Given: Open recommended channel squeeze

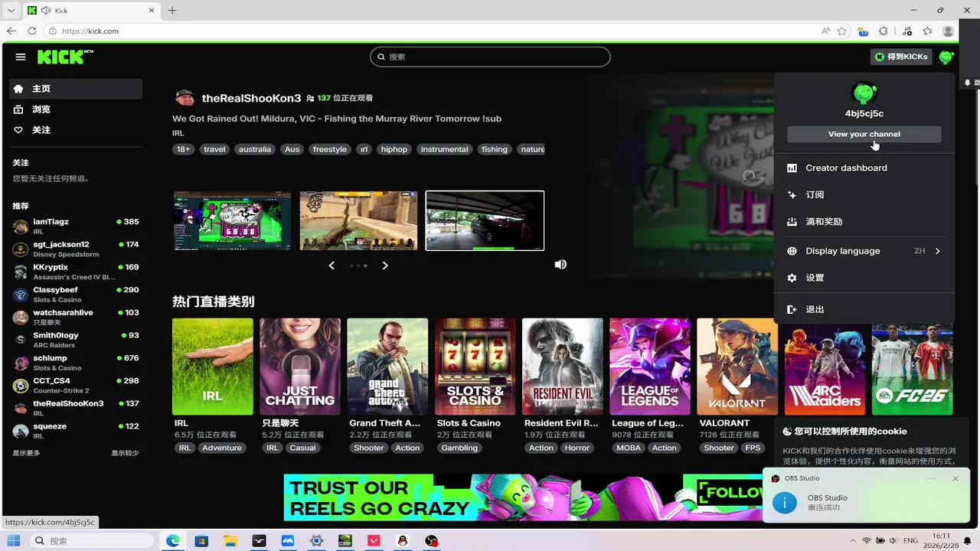Looking at the screenshot, I should point(76,431).
